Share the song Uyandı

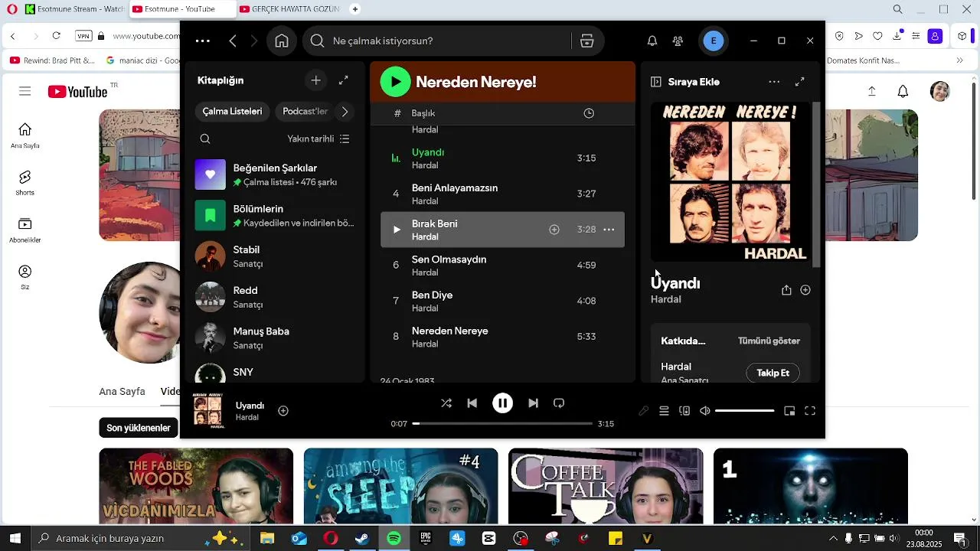[786, 290]
